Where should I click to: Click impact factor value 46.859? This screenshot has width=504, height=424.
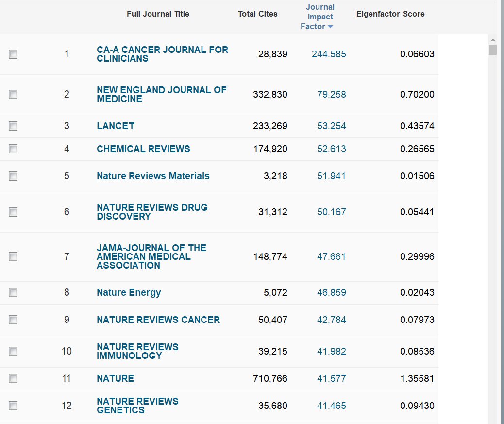332,292
